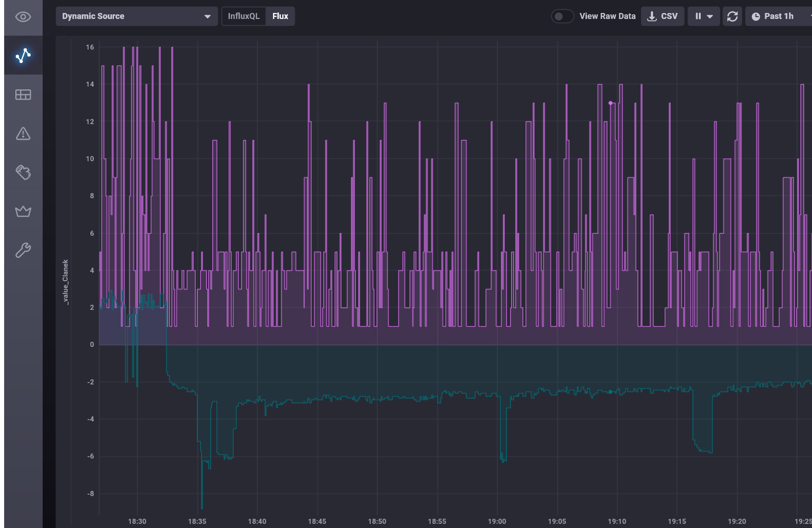Download data with the CSV button
Screen dimensions: 812x528
pos(662,16)
